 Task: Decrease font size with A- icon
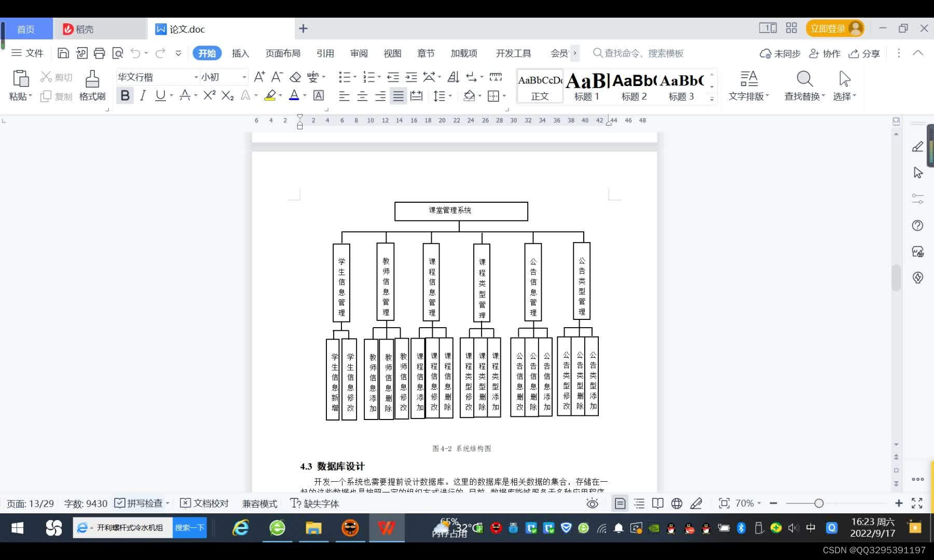(x=277, y=77)
